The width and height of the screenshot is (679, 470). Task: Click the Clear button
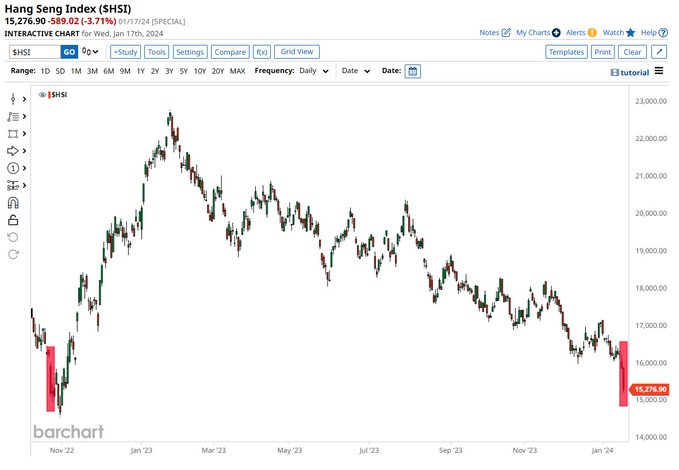[x=632, y=52]
